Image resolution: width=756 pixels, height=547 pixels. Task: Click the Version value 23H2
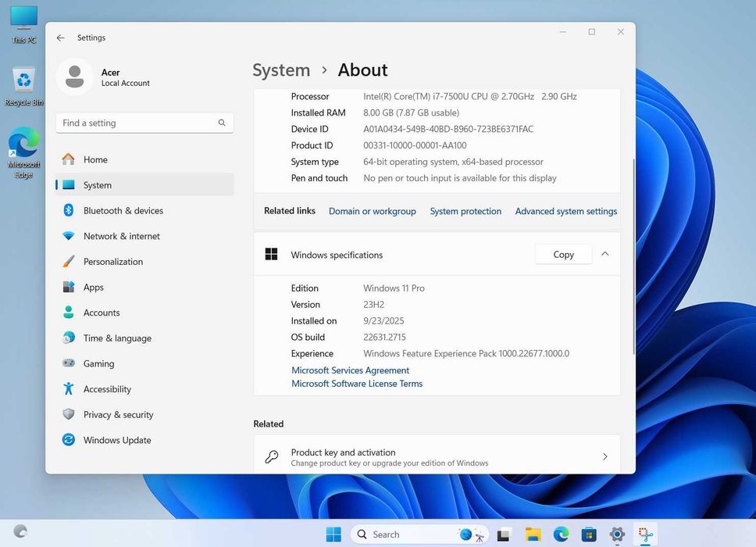[x=373, y=305]
